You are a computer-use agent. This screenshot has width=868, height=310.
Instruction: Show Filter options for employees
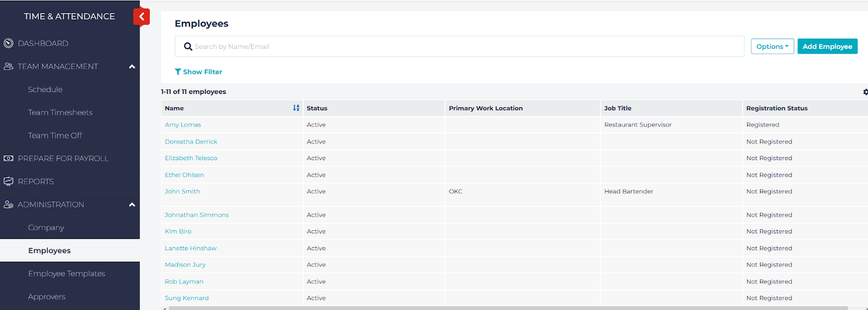click(x=199, y=72)
